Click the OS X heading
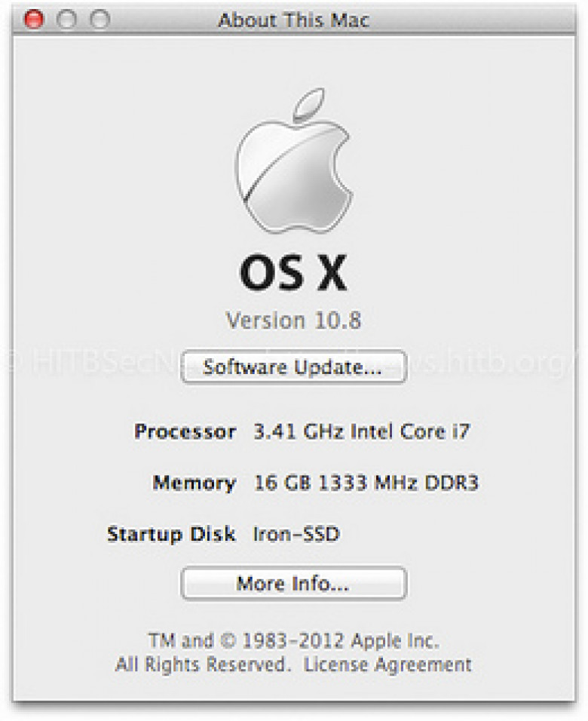This screenshot has height=721, width=588. pos(292,273)
